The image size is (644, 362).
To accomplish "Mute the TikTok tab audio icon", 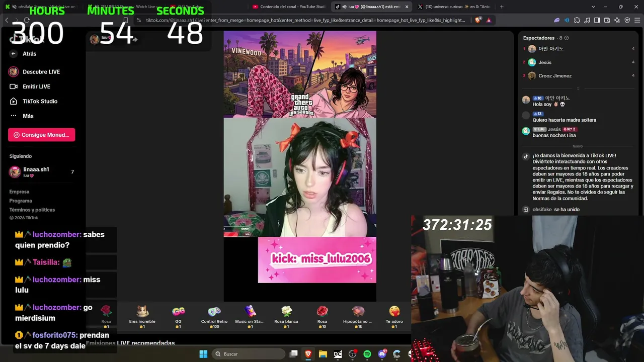I will pos(344,7).
